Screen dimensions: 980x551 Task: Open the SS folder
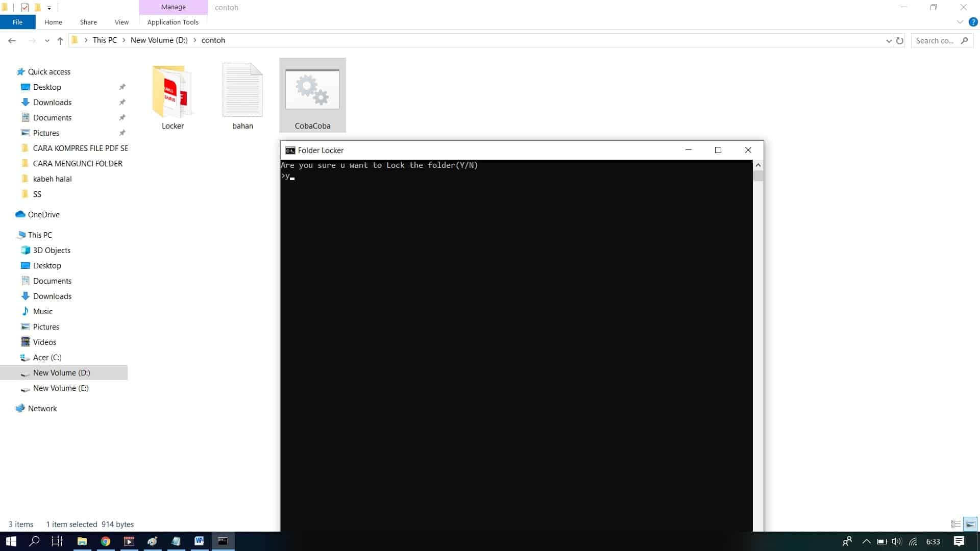[37, 194]
